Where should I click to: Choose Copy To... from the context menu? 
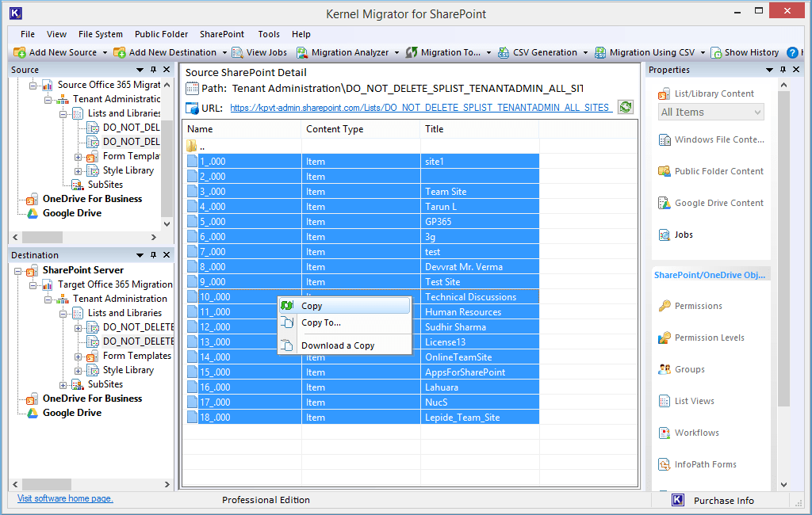click(345, 323)
